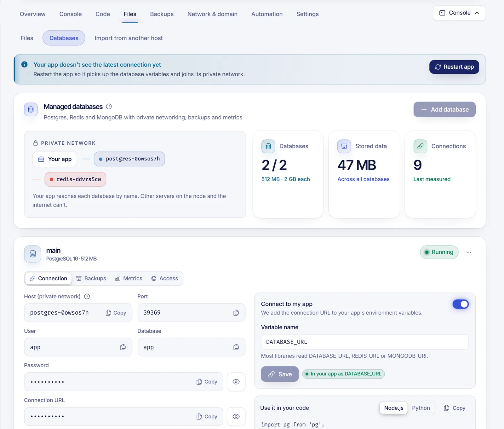
Task: Open Import from another host
Action: pyautogui.click(x=129, y=38)
